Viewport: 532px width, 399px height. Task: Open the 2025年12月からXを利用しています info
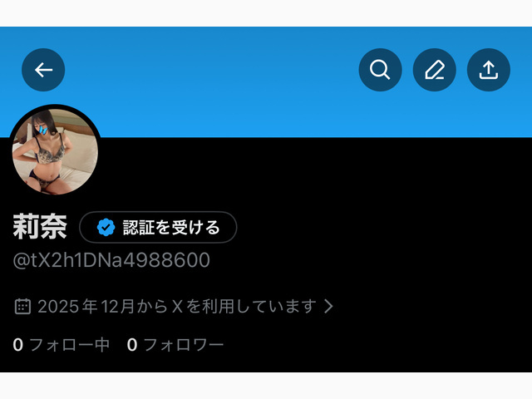[177, 307]
